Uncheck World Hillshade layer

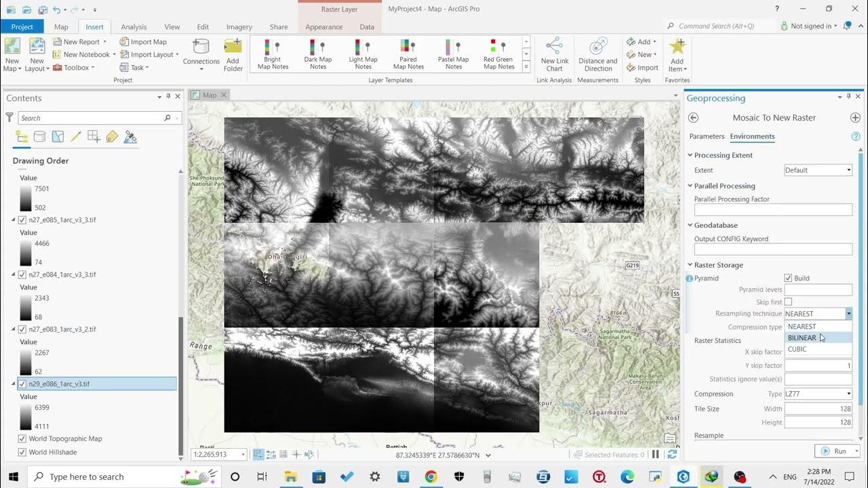click(x=22, y=453)
